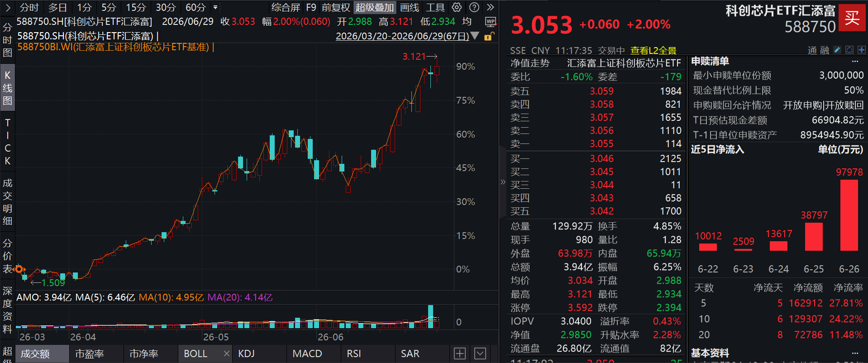The height and width of the screenshot is (363, 868).
Task: Collapse side panel with chevron handle
Action: [503, 182]
